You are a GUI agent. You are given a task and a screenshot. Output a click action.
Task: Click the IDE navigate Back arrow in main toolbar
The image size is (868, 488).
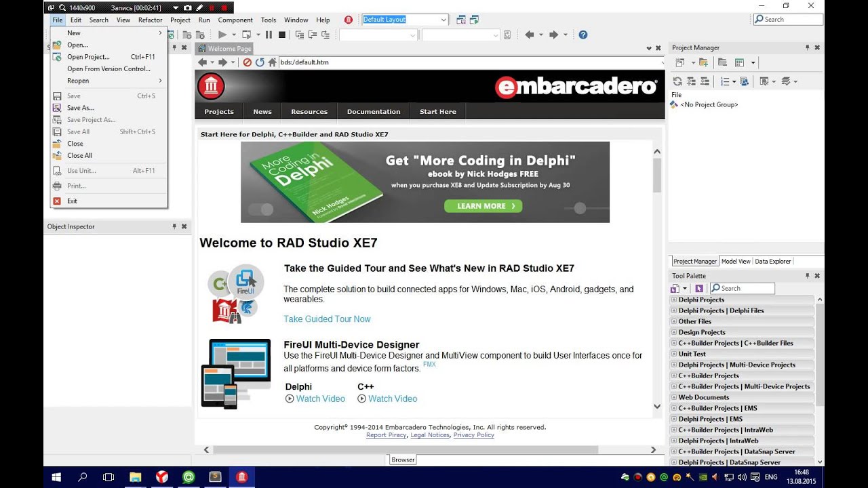click(530, 35)
